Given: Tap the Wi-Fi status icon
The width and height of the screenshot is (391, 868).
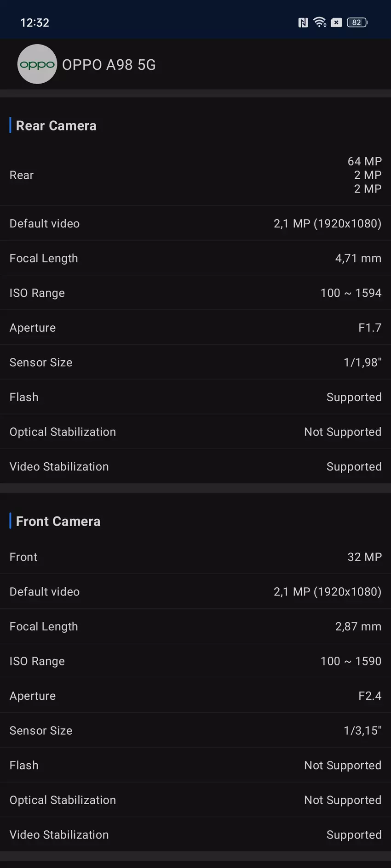Looking at the screenshot, I should 319,22.
